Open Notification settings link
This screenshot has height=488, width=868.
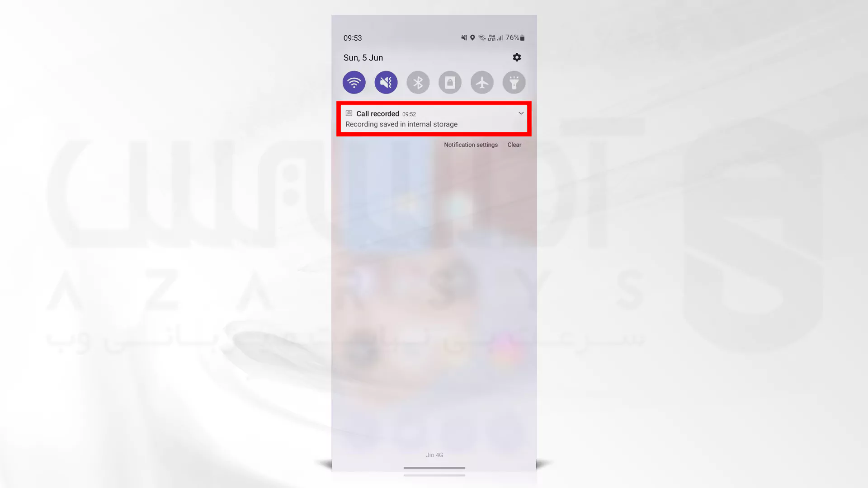(470, 144)
